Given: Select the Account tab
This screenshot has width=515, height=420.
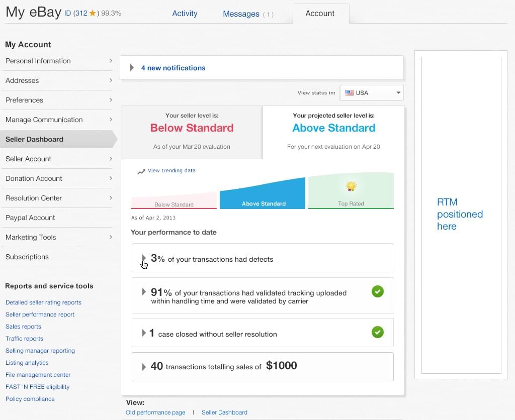Looking at the screenshot, I should click(320, 14).
